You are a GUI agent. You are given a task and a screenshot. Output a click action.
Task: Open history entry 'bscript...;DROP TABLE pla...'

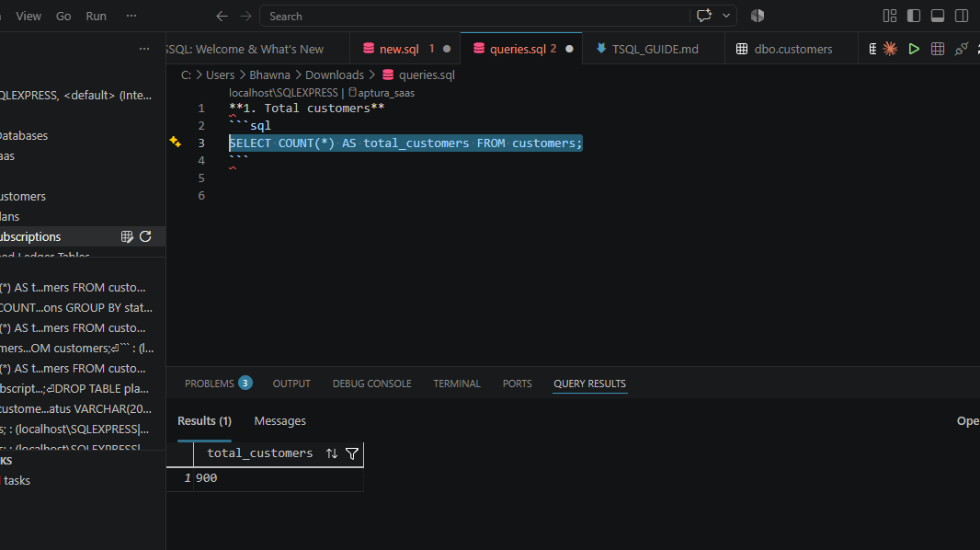(x=74, y=389)
